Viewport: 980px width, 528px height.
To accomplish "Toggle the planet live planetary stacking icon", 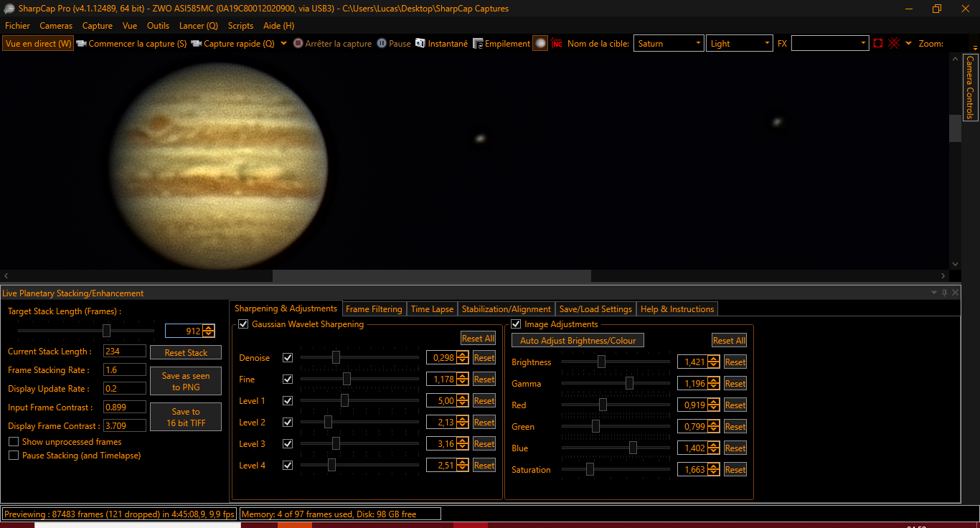I will pos(540,44).
